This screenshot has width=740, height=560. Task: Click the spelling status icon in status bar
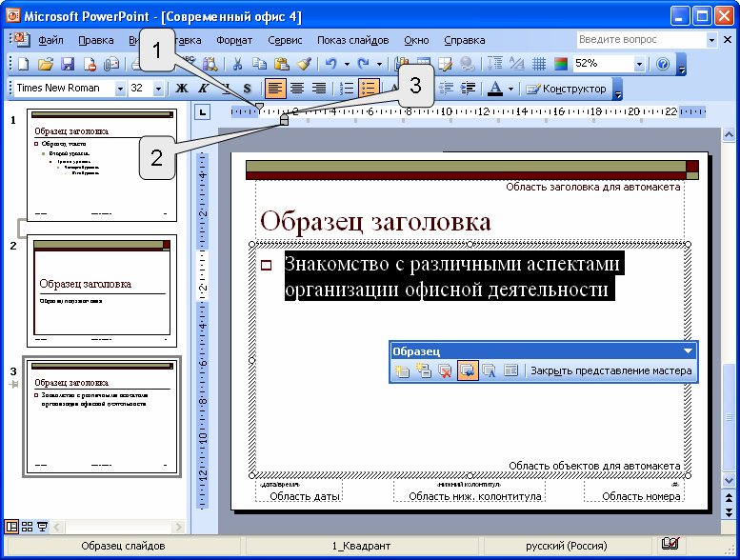[x=670, y=545]
